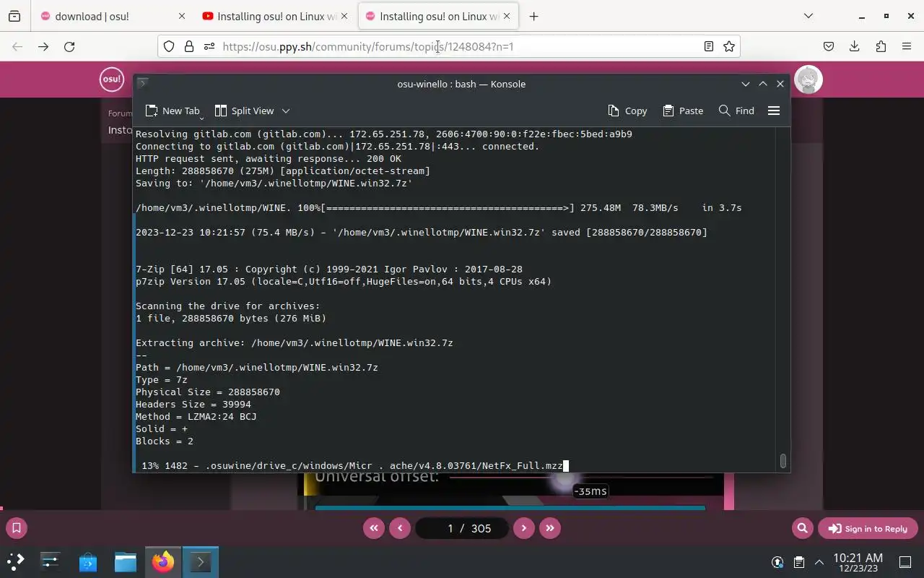Image resolution: width=924 pixels, height=578 pixels.
Task: Switch to Konsole from the taskbar
Action: pos(201,561)
